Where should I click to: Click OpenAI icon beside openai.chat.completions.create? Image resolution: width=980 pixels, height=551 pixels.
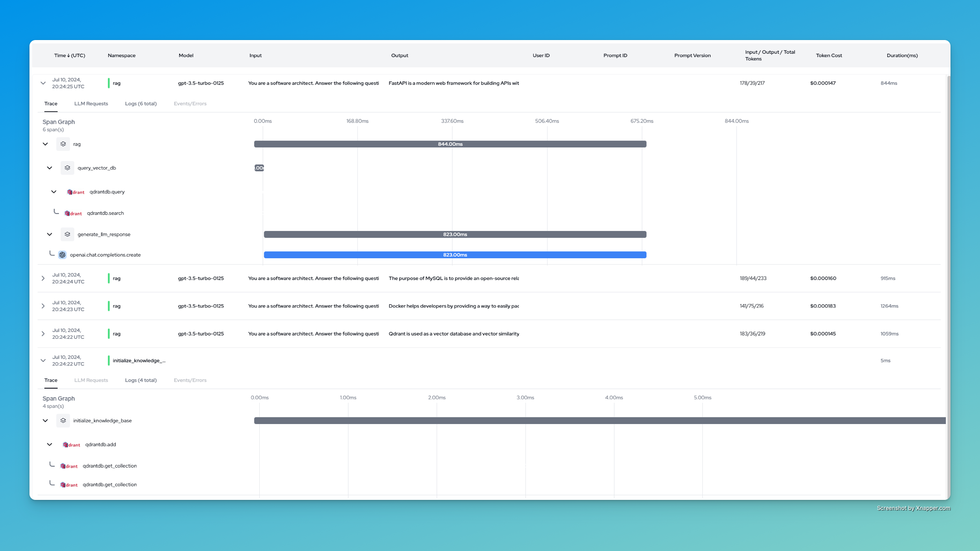(x=63, y=255)
